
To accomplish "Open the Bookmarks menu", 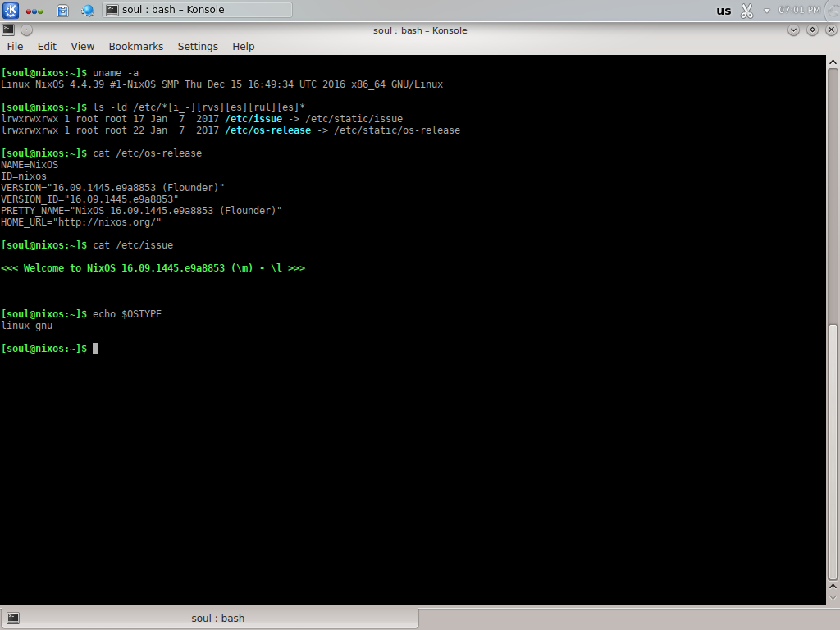I will [x=135, y=47].
